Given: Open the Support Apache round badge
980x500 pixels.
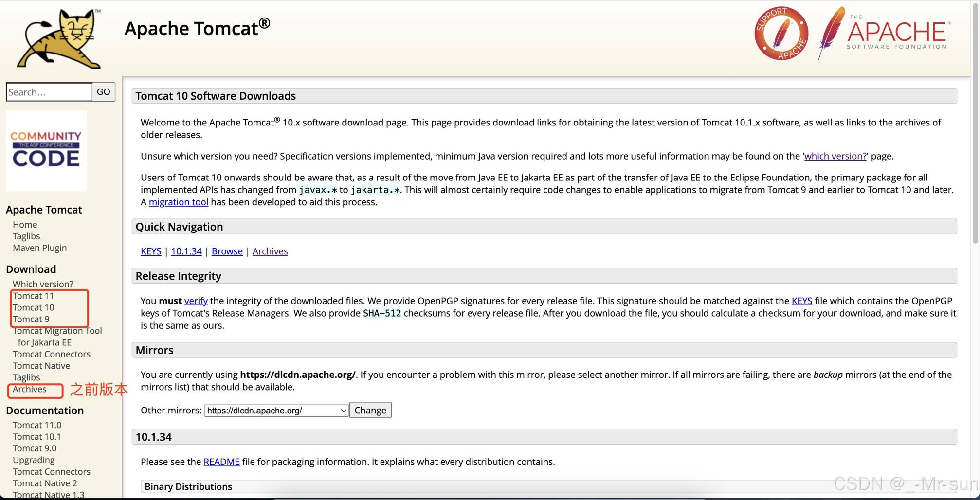Looking at the screenshot, I should coord(781,33).
